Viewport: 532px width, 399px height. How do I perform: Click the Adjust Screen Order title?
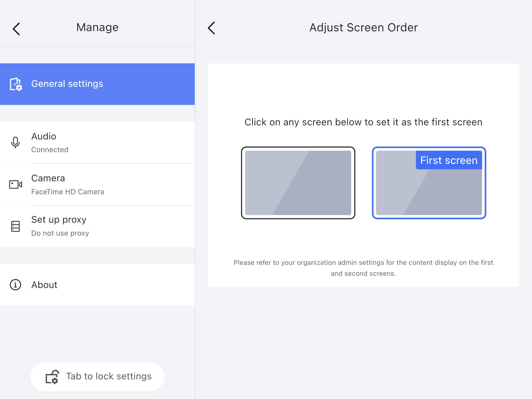pyautogui.click(x=363, y=28)
